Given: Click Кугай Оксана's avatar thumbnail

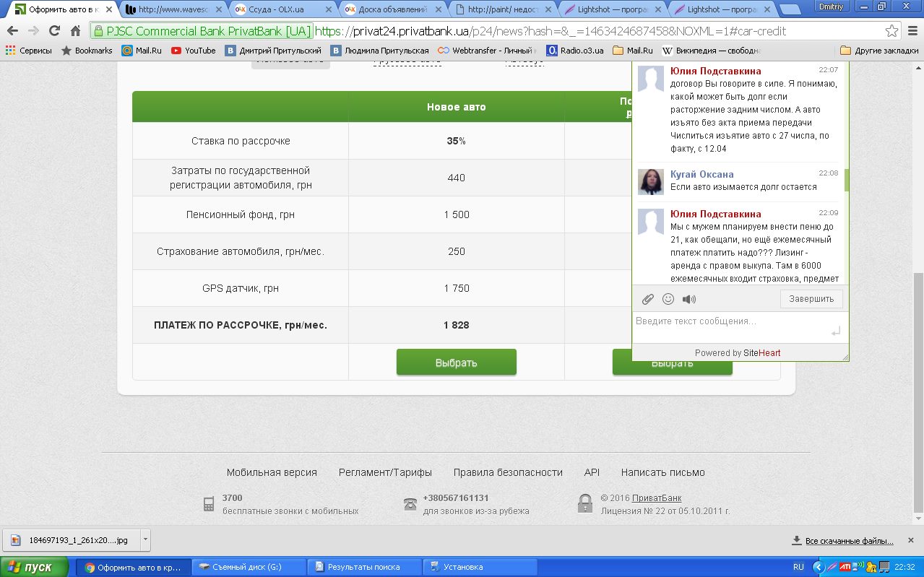Looking at the screenshot, I should [x=651, y=182].
